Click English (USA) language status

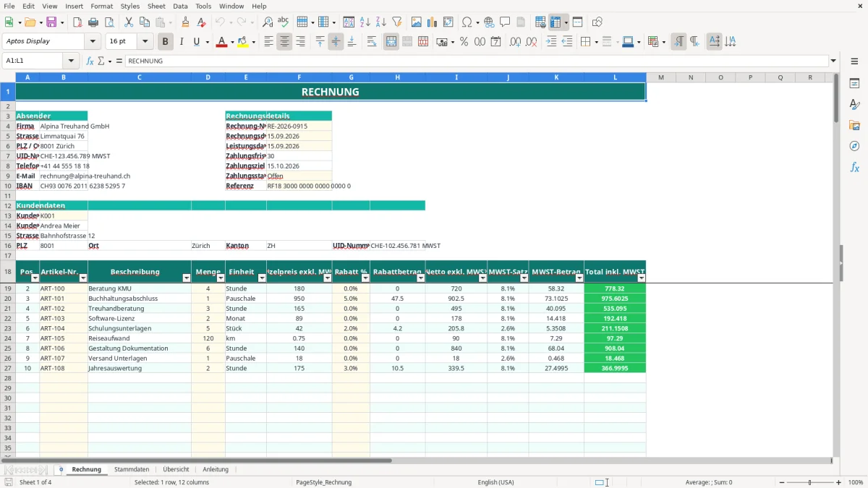click(495, 482)
